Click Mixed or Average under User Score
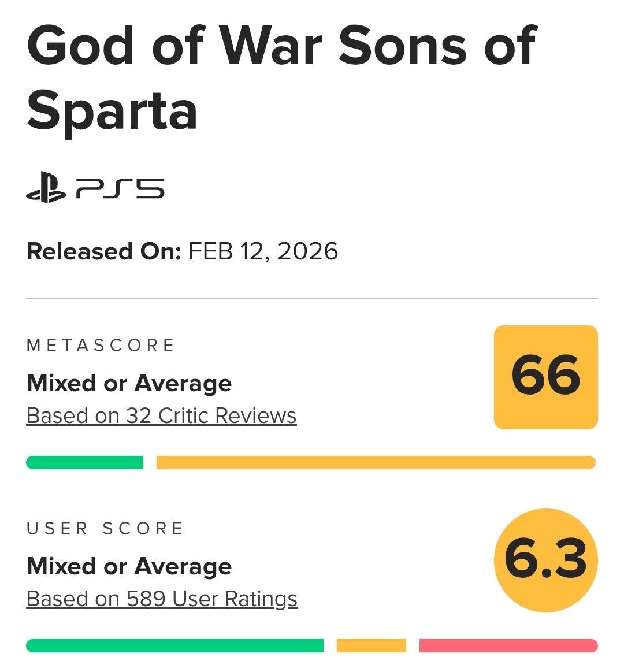 coord(129,567)
